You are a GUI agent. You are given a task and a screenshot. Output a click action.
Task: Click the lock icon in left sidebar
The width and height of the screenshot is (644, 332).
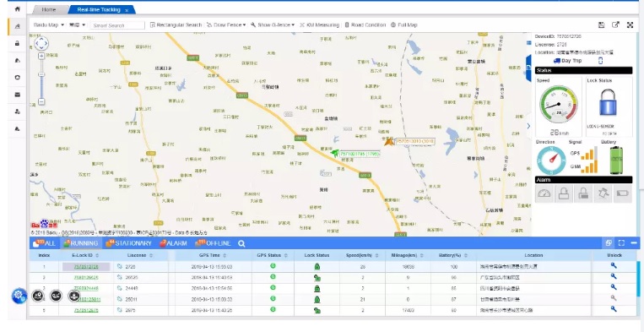click(x=17, y=43)
